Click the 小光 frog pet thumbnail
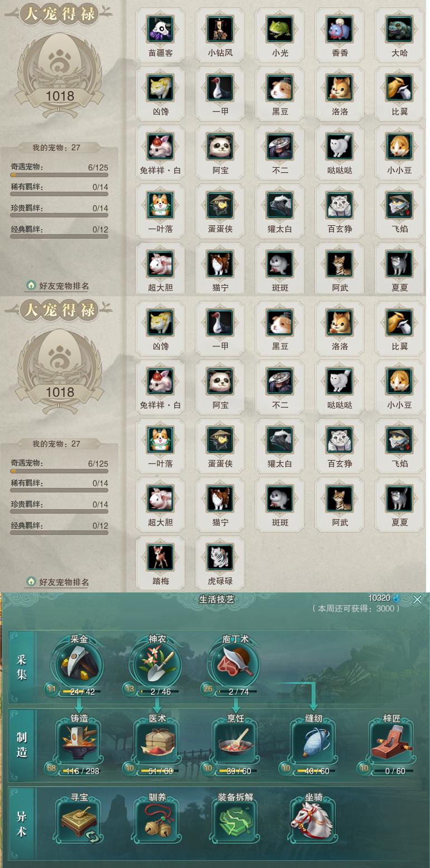This screenshot has width=430, height=868. click(280, 29)
